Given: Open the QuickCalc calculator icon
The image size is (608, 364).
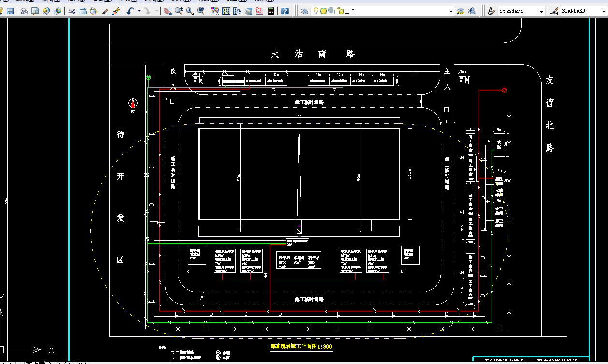Looking at the screenshot, I should tap(270, 11).
